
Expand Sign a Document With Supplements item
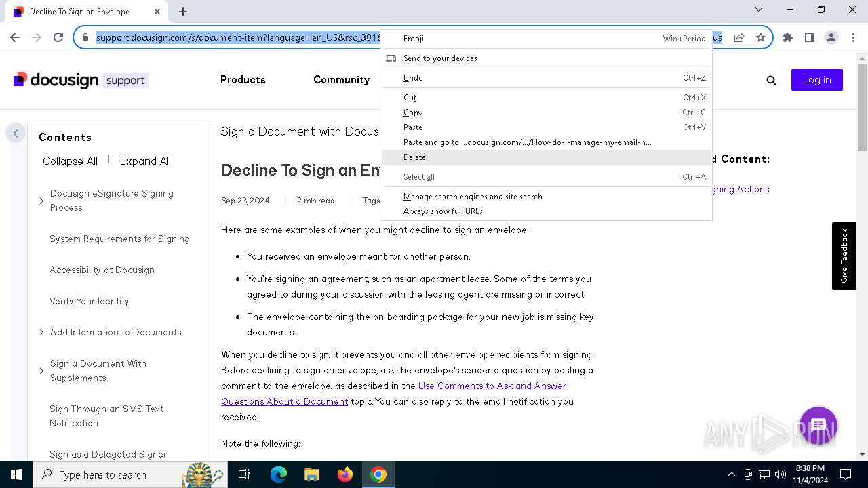pyautogui.click(x=41, y=371)
